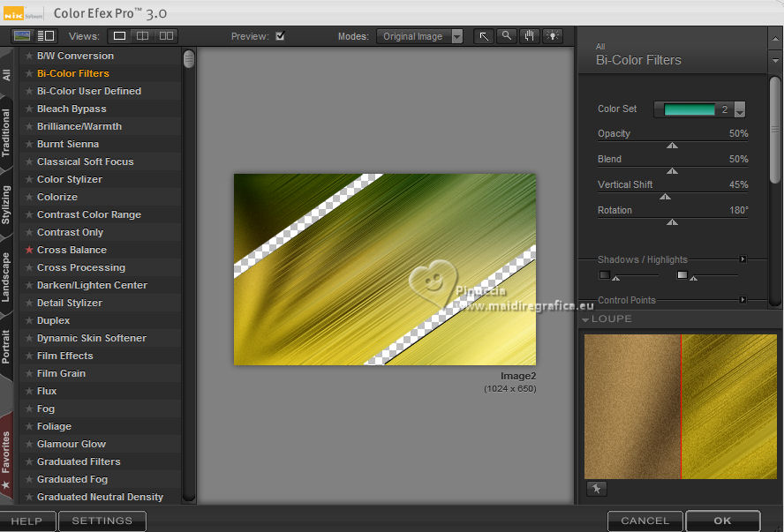Screen dimensions: 784x532
Task: Select split preview view
Action: coord(142,36)
